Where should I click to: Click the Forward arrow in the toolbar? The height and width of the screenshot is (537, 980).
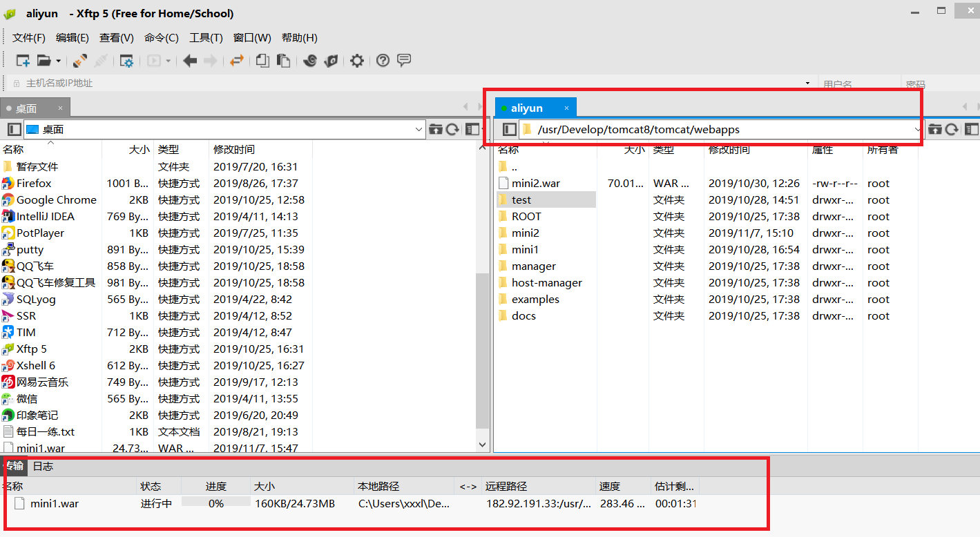[x=211, y=61]
